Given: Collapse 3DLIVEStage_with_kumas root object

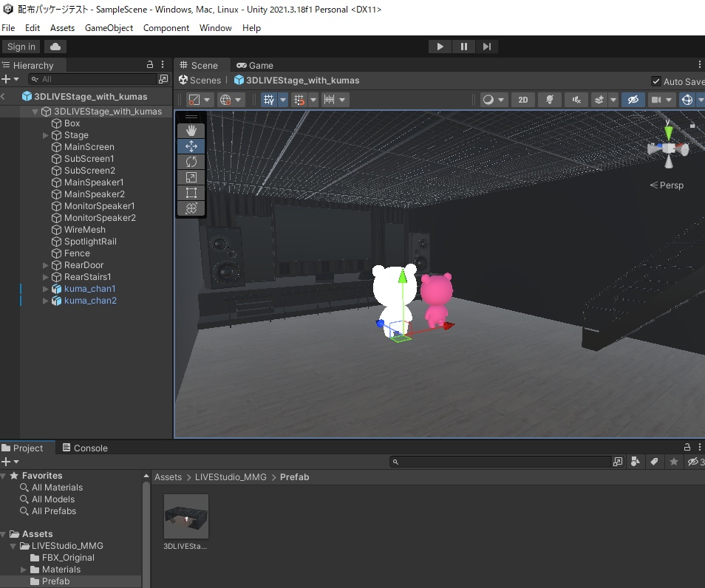Looking at the screenshot, I should [35, 112].
